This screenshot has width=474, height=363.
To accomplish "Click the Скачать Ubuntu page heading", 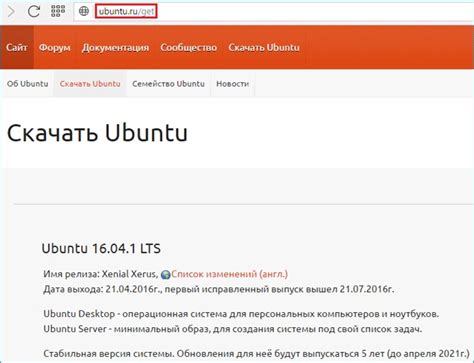I will click(97, 133).
